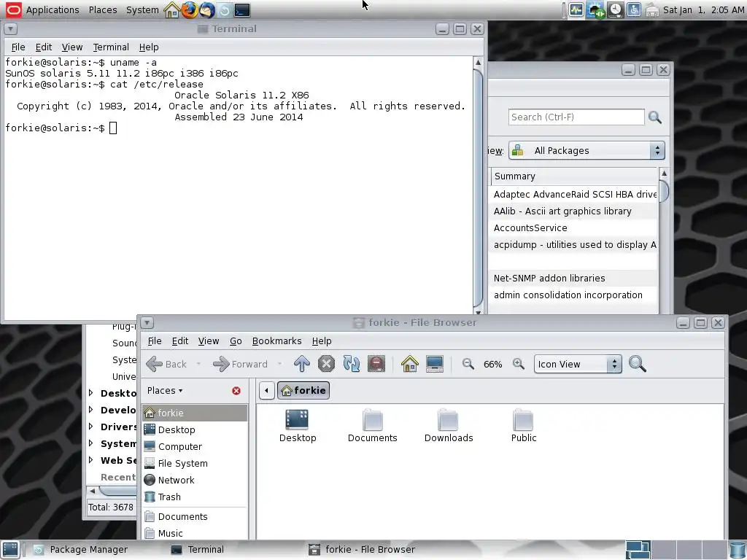Open the Applications menu in top panel
The width and height of the screenshot is (747, 560).
[x=53, y=9]
